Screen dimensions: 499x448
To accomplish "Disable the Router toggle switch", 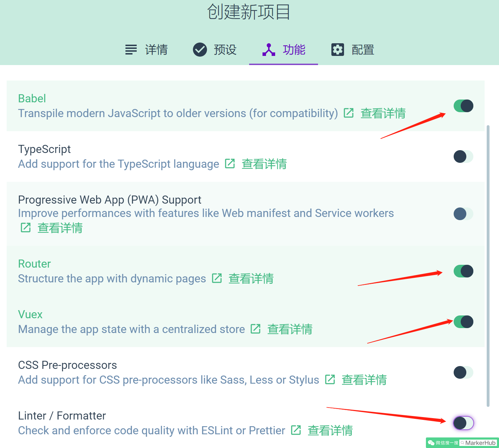I will pyautogui.click(x=464, y=271).
